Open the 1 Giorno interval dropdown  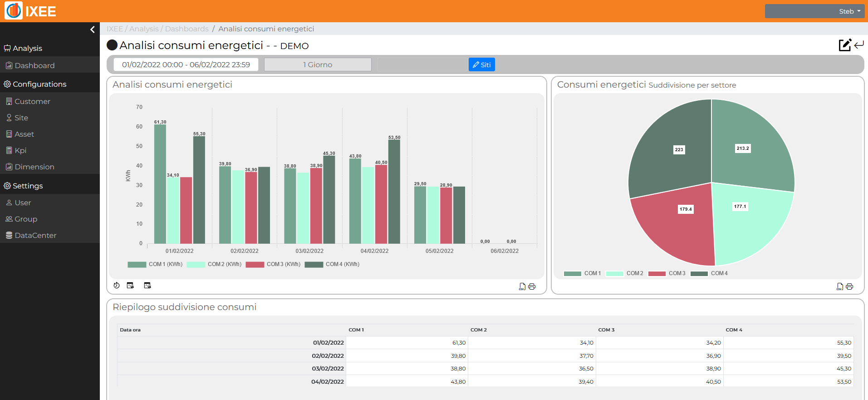point(318,64)
